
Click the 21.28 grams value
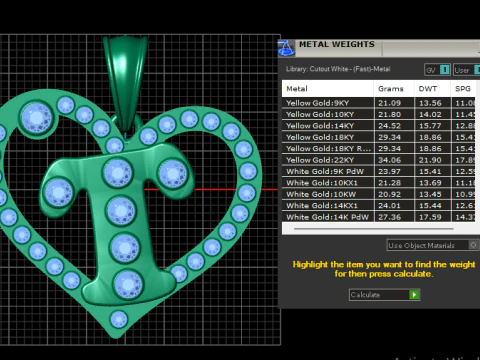click(389, 183)
